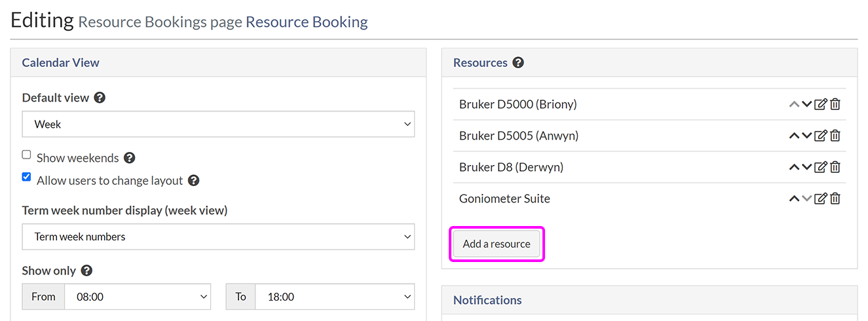Open the Resource Booking title link
The width and height of the screenshot is (868, 321).
[x=307, y=22]
